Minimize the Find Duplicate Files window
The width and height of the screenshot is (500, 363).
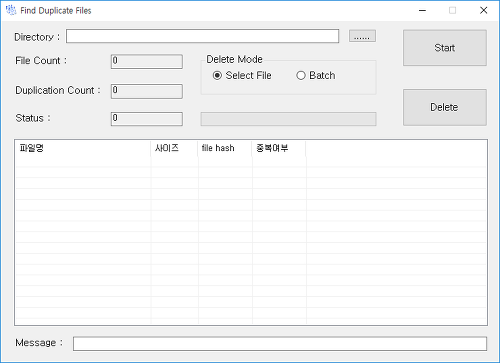[x=422, y=11]
